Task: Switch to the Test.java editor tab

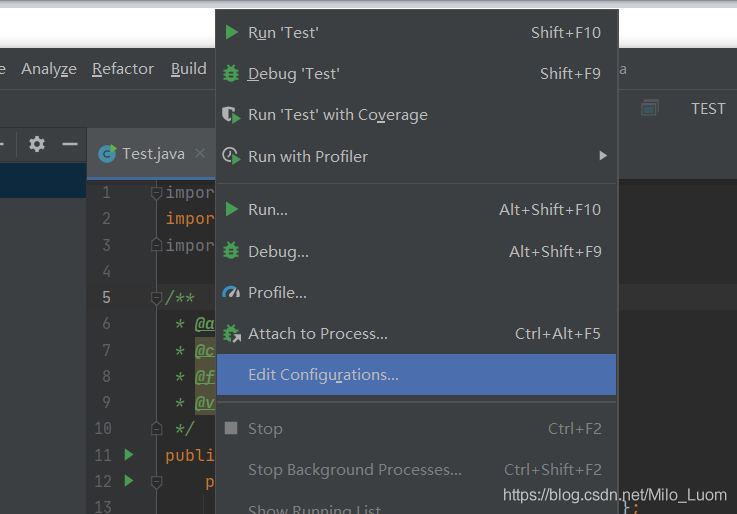Action: click(152, 154)
